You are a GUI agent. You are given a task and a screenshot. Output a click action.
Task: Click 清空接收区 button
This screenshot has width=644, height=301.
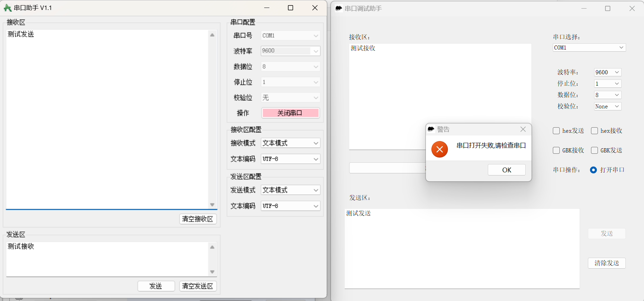click(198, 219)
